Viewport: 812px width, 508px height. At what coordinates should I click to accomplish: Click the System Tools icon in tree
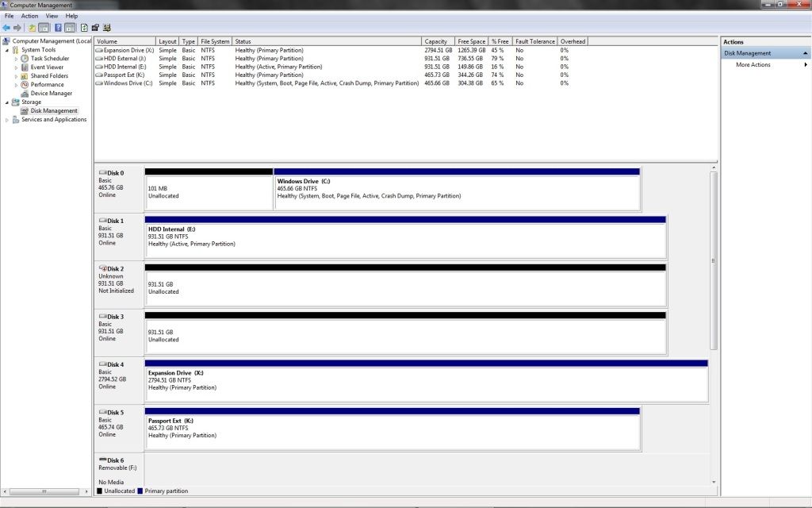[16, 50]
